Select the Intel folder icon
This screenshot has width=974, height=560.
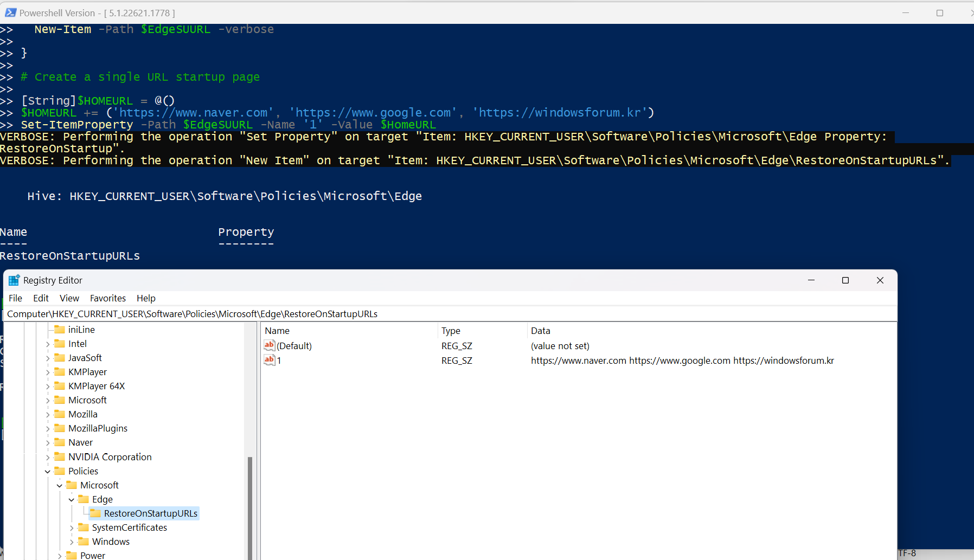point(60,344)
